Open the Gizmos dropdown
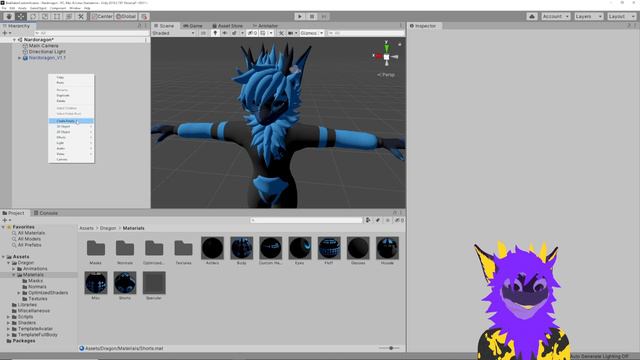The height and width of the screenshot is (360, 640). (312, 33)
